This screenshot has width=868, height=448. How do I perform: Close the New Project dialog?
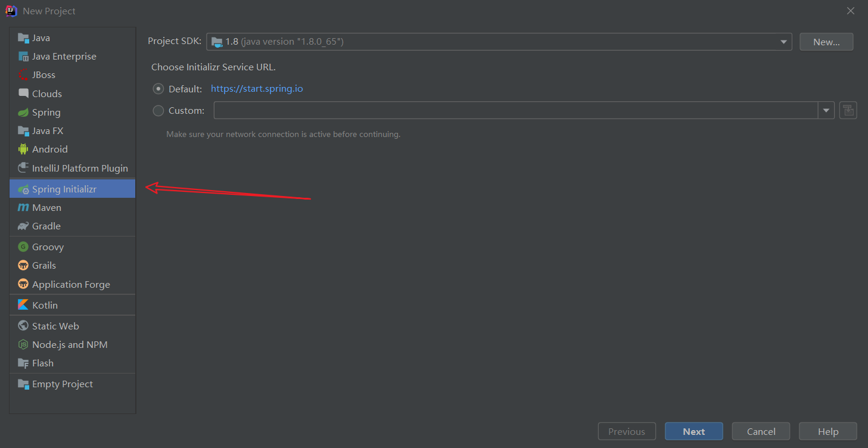(x=851, y=11)
